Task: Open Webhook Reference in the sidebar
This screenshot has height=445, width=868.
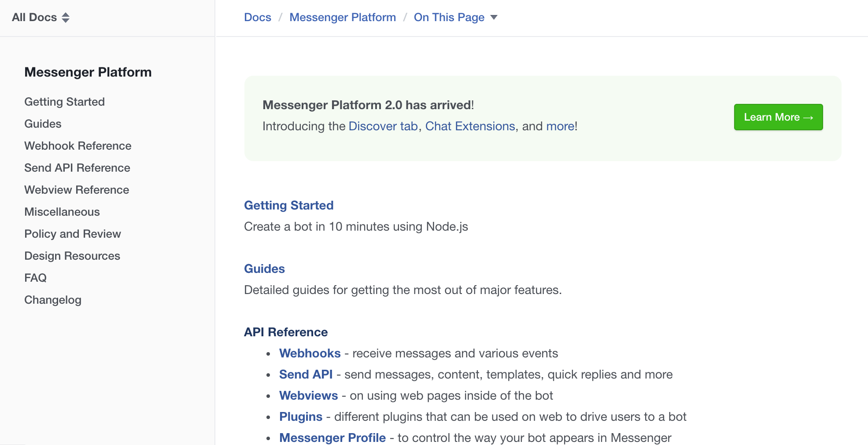Action: coord(78,146)
